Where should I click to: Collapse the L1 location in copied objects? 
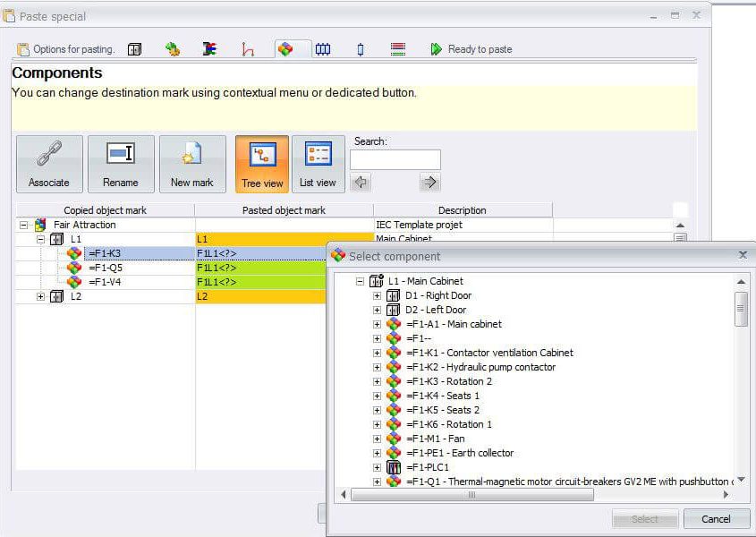tap(40, 239)
